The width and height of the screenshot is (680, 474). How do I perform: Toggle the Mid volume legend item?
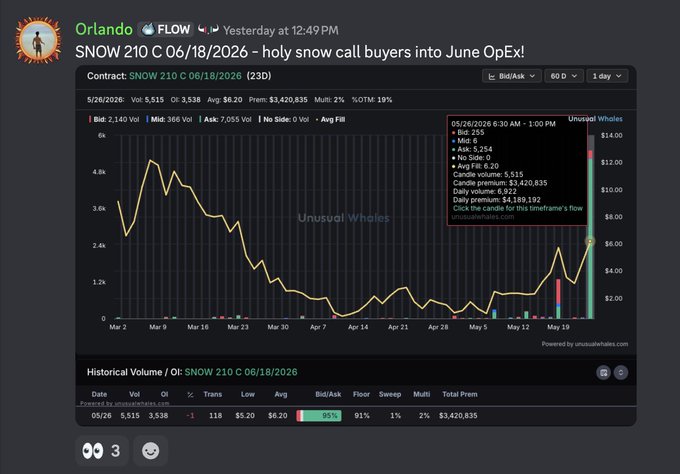(169, 119)
